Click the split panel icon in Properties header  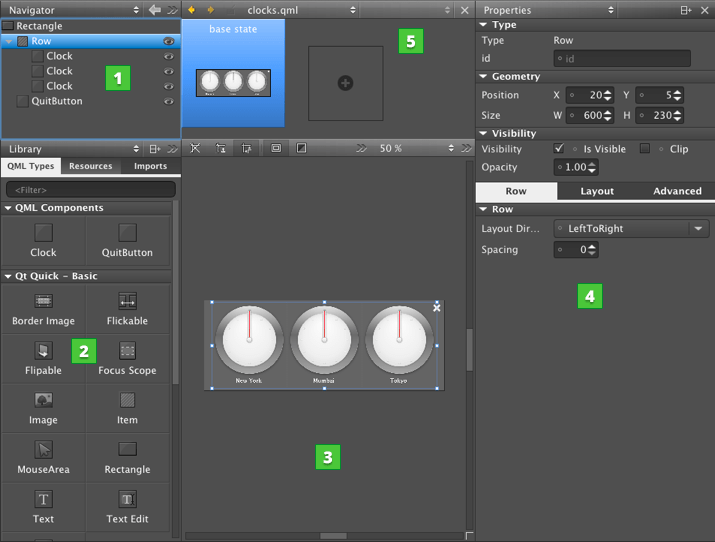(x=686, y=10)
